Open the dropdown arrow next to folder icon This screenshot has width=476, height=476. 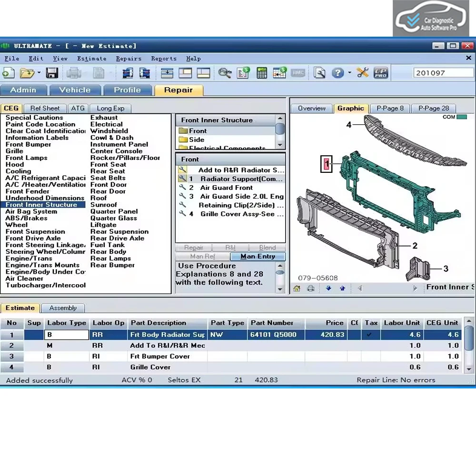[x=39, y=73]
